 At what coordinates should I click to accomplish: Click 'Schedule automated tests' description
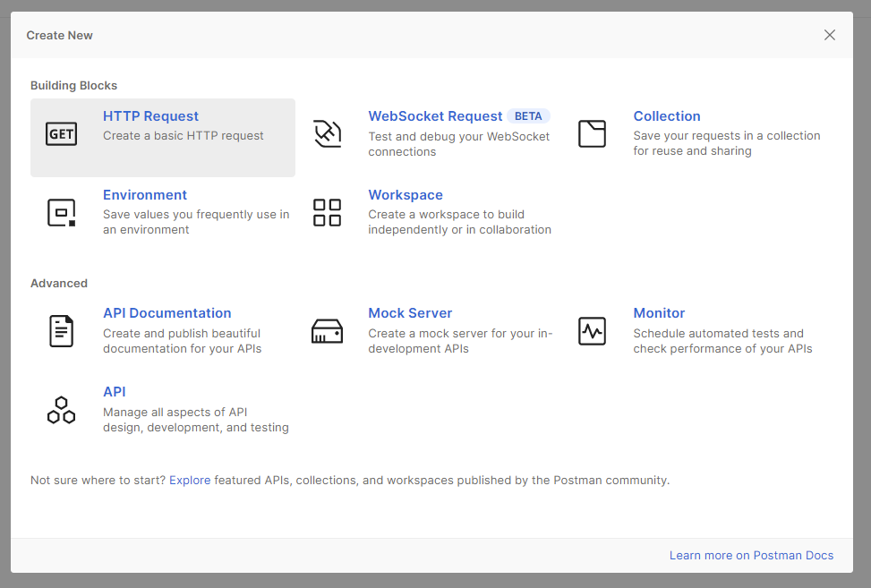722,341
